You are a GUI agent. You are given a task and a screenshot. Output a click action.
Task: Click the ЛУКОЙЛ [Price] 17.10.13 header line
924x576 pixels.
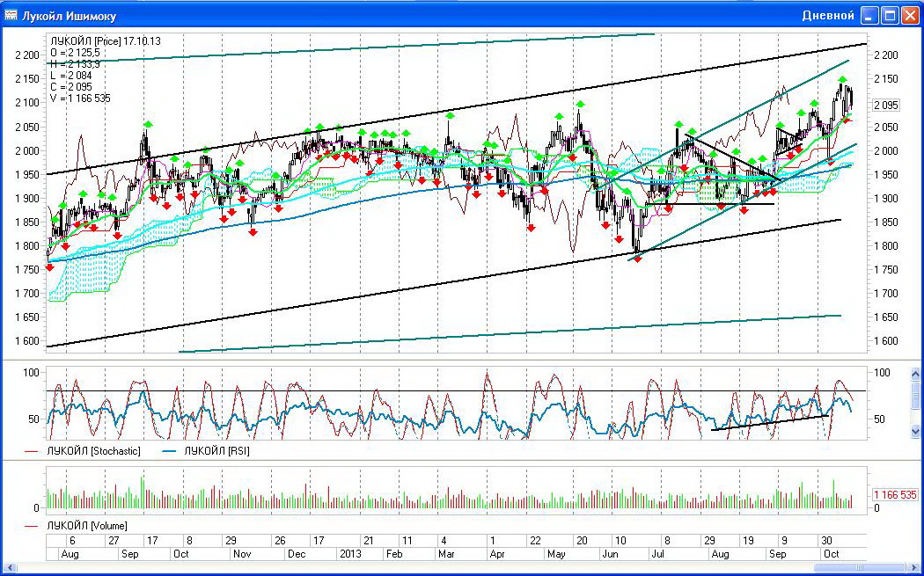106,41
